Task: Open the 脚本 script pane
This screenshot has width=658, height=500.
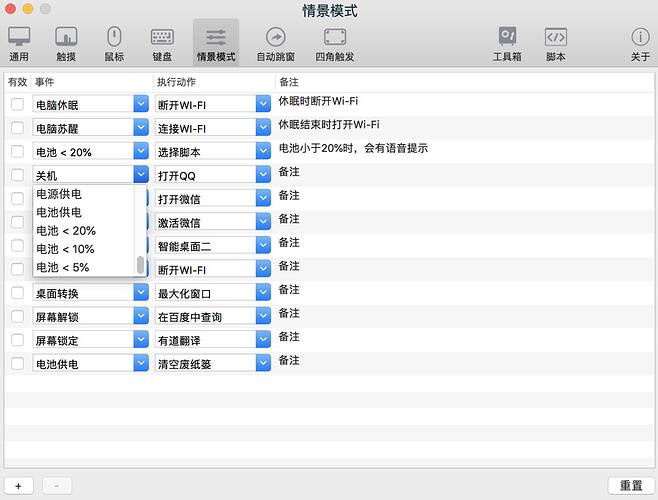Action: pyautogui.click(x=555, y=43)
